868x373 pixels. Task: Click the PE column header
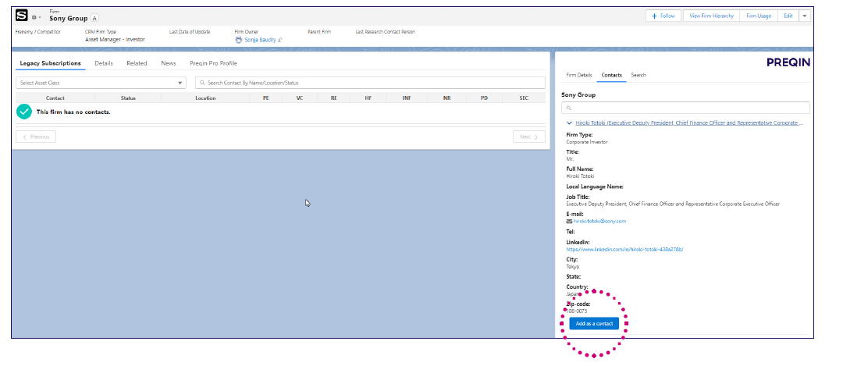(x=265, y=98)
